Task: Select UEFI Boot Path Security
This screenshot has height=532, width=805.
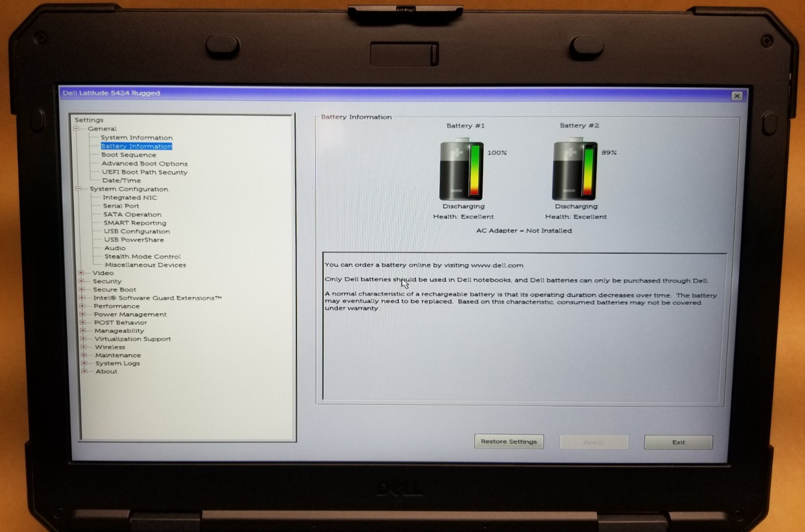Action: click(144, 172)
